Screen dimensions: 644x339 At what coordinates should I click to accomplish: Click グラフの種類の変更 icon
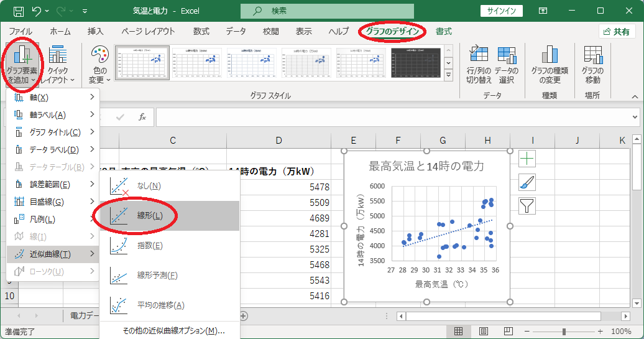point(550,65)
